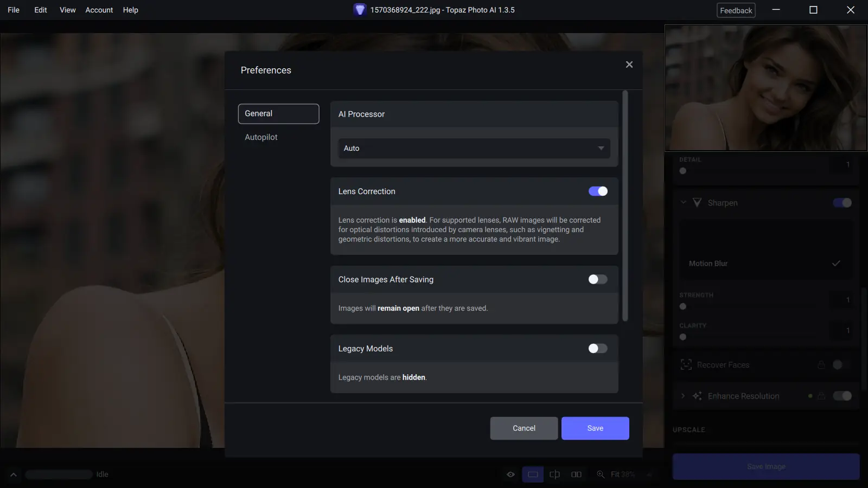Click the Close Images After Saving heading
The image size is (868, 488).
pyautogui.click(x=386, y=280)
